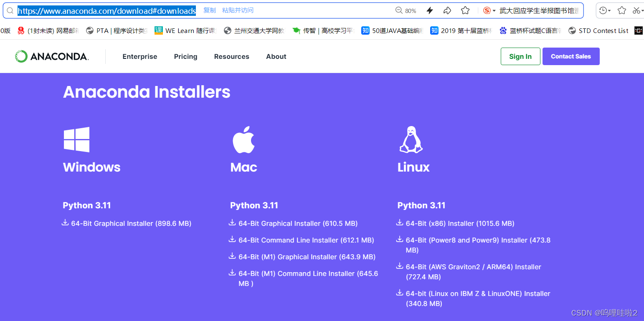Screen dimensions: 644x321
Task: Open the favorites star icon in the toolbar
Action: (622, 10)
